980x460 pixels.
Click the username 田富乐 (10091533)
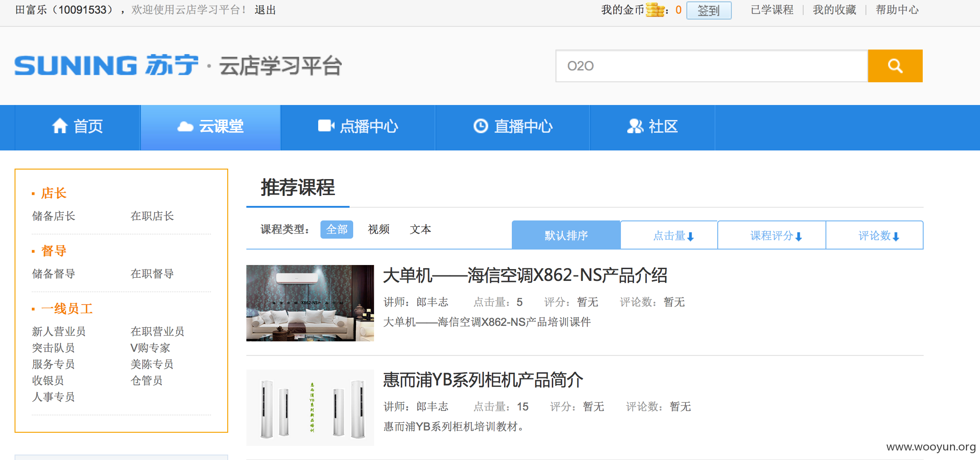point(64,10)
